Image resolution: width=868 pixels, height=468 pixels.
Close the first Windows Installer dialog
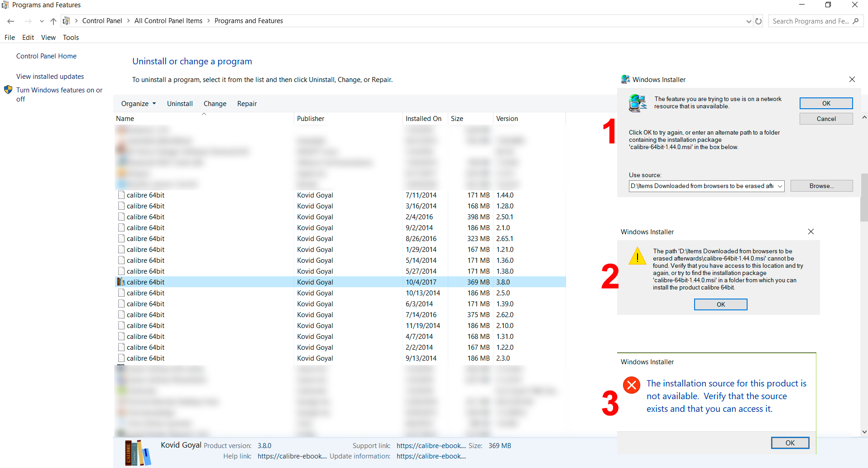pyautogui.click(x=852, y=79)
